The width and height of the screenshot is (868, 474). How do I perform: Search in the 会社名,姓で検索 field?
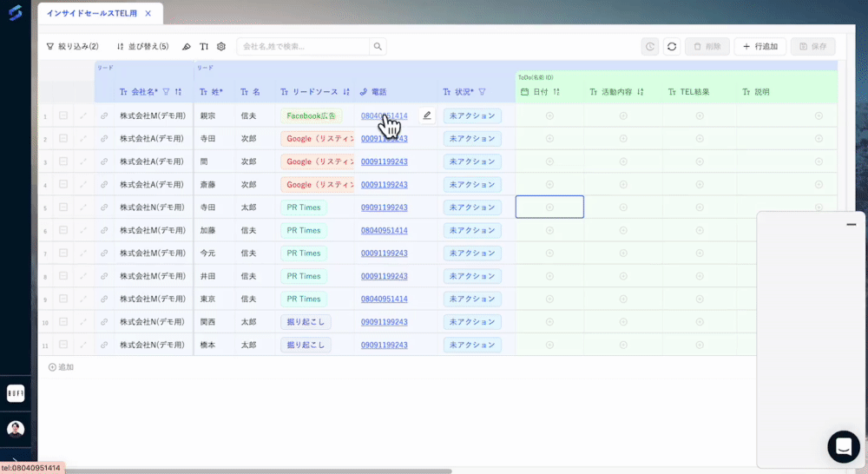point(304,47)
